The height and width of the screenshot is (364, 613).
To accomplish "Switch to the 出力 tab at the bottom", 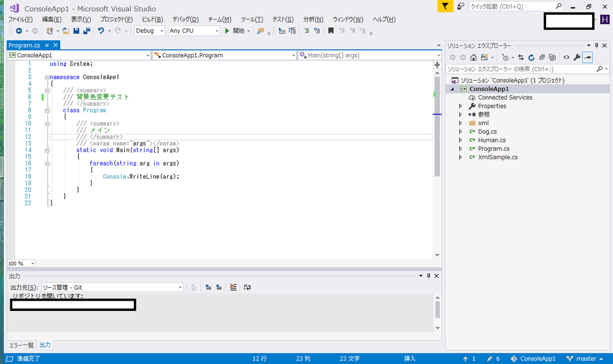I will [x=45, y=345].
